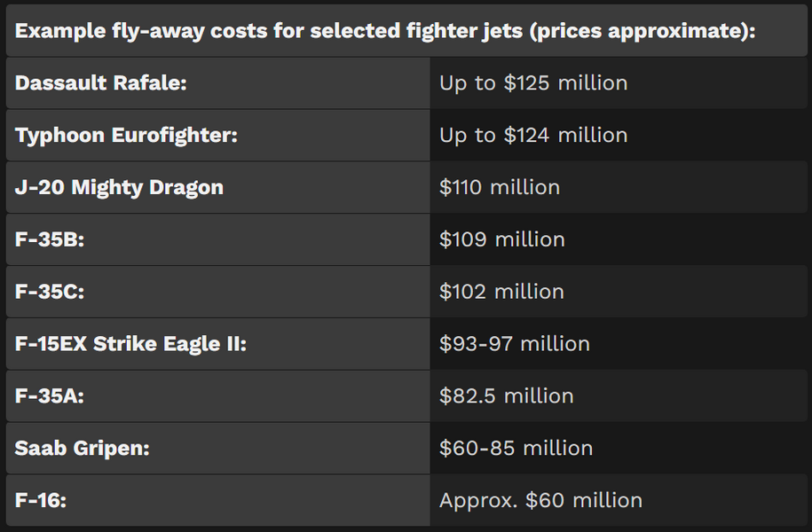The image size is (812, 532).
Task: Select the J-20 Mighty Dragon label
Action: pos(218,187)
